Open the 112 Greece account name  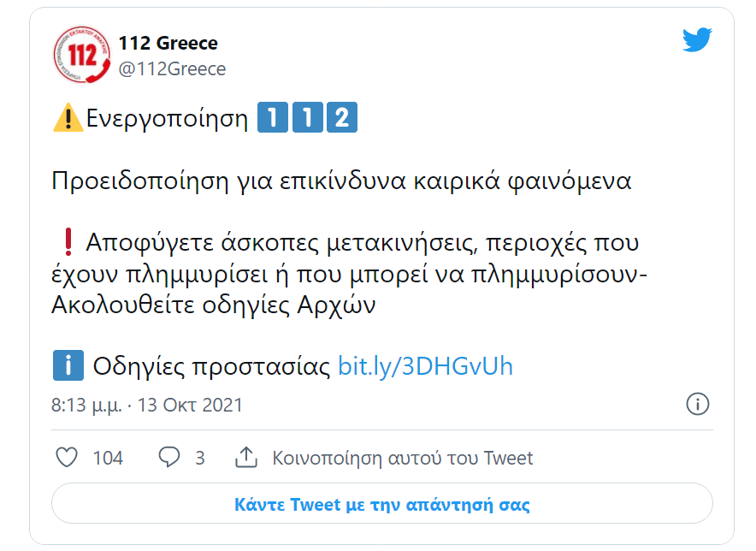168,43
